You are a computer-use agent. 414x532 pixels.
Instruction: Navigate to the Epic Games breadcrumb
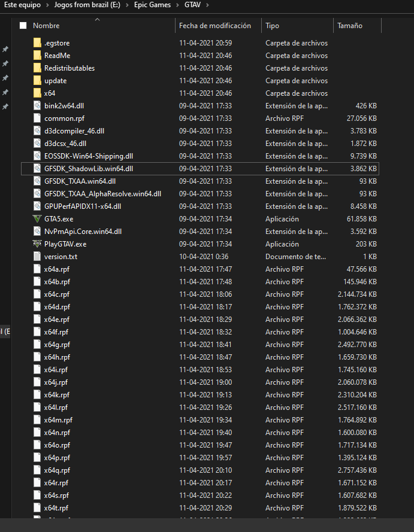(153, 5)
